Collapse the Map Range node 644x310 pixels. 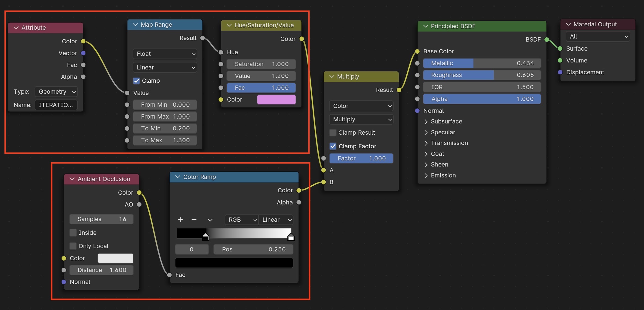[x=135, y=25]
